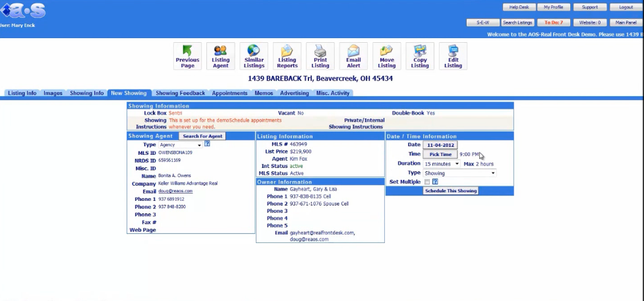The width and height of the screenshot is (644, 301).
Task: Select the New Showing tab
Action: [x=129, y=94]
